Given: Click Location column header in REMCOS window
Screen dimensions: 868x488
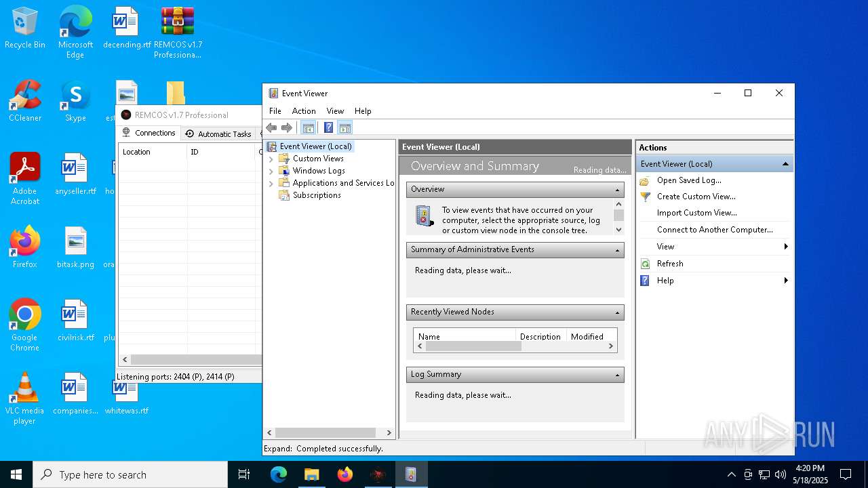Looking at the screenshot, I should tap(153, 152).
